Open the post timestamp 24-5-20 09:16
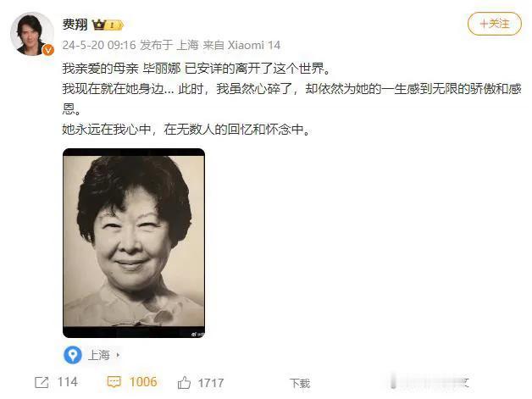 point(99,45)
